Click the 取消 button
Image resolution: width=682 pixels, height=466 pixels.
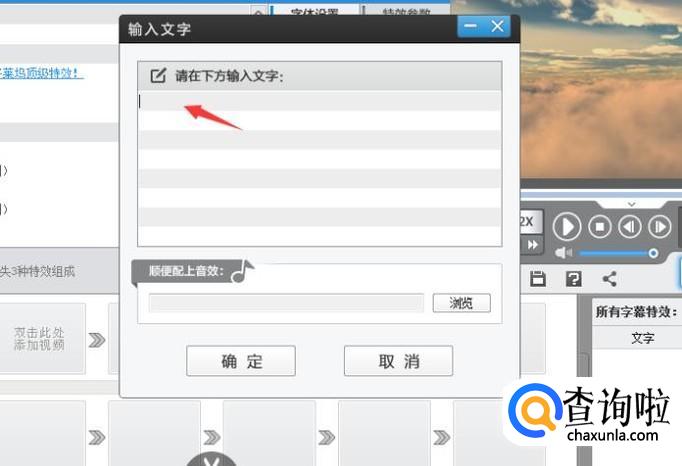pyautogui.click(x=398, y=361)
